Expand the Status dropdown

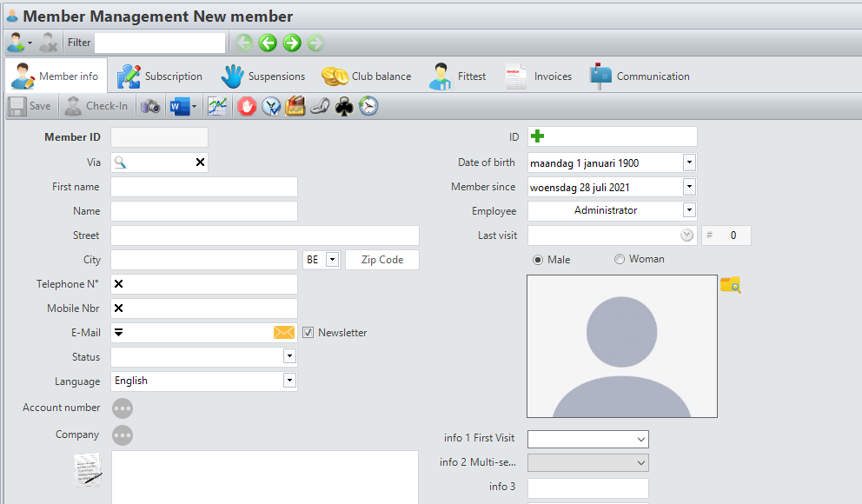click(x=289, y=356)
